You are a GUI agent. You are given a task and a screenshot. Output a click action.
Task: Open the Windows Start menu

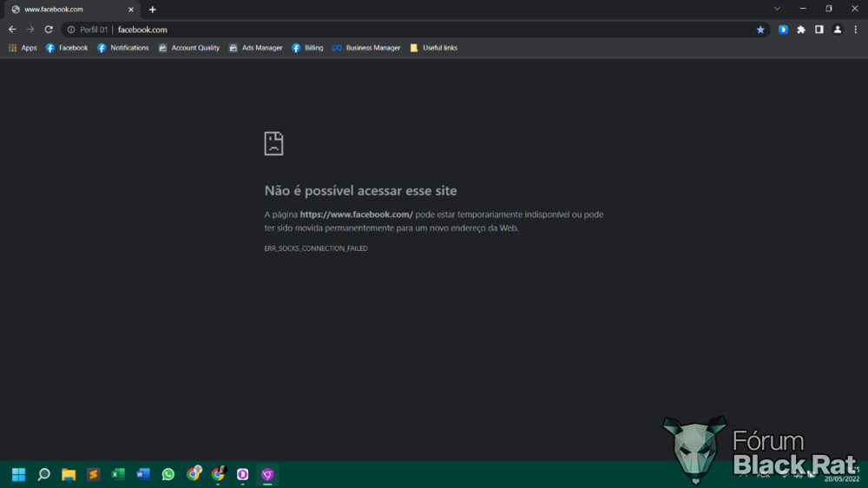[x=19, y=475]
